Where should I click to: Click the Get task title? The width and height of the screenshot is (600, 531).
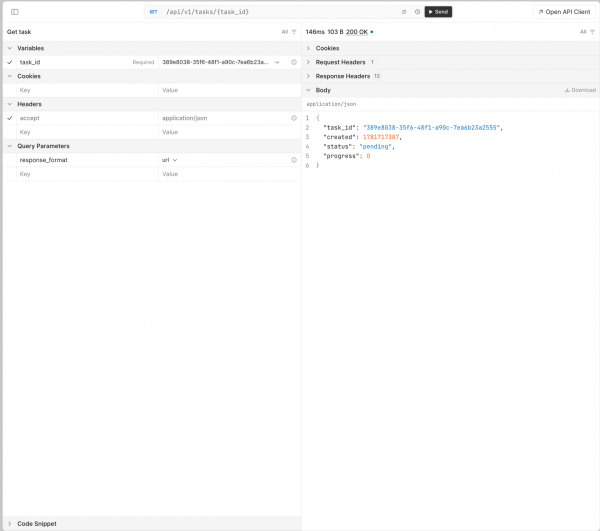point(19,32)
